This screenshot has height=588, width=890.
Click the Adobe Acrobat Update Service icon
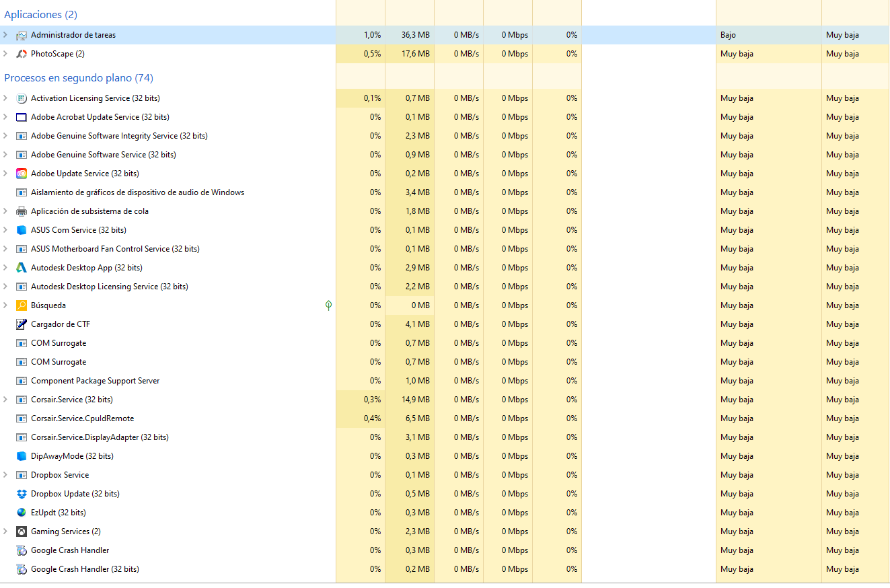tap(22, 117)
